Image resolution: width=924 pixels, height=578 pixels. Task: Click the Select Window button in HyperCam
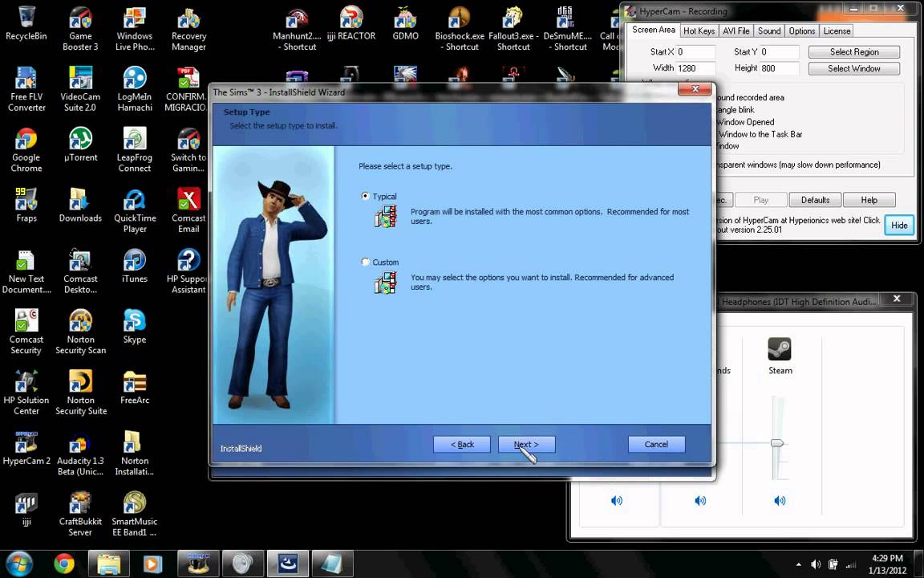(854, 68)
